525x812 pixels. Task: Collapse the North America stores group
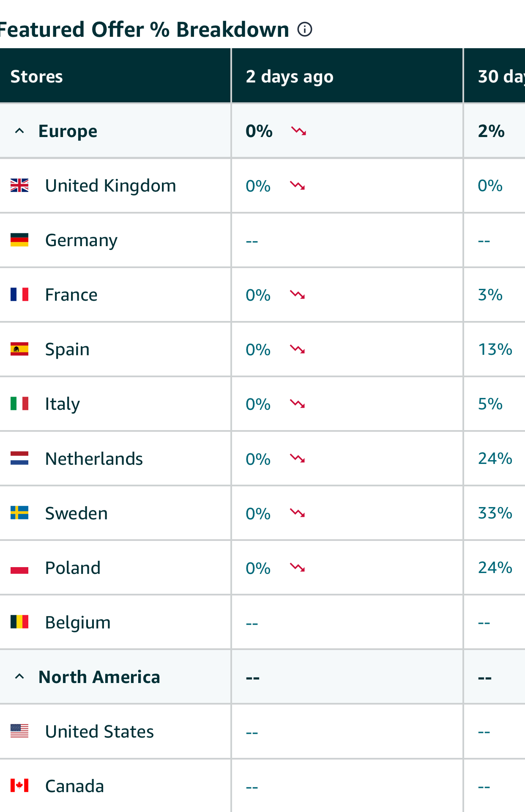19,677
